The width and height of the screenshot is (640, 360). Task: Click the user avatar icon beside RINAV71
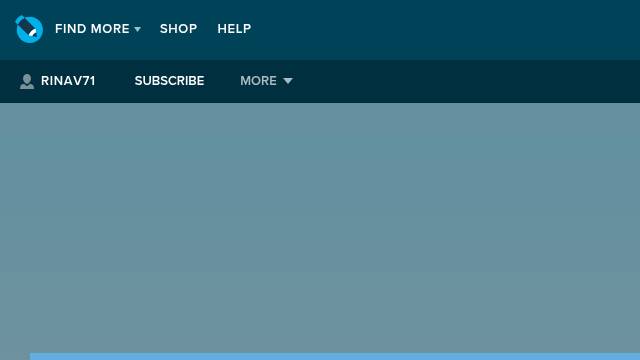[27, 81]
